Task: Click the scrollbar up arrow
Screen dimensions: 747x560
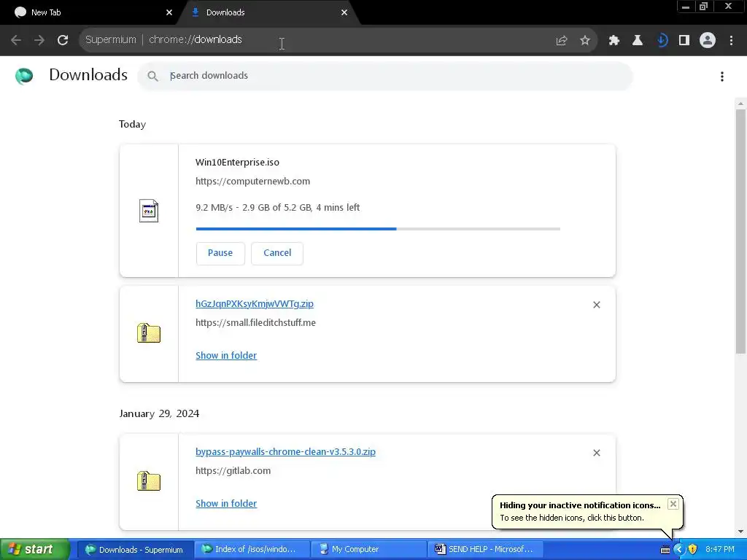Action: (740, 104)
